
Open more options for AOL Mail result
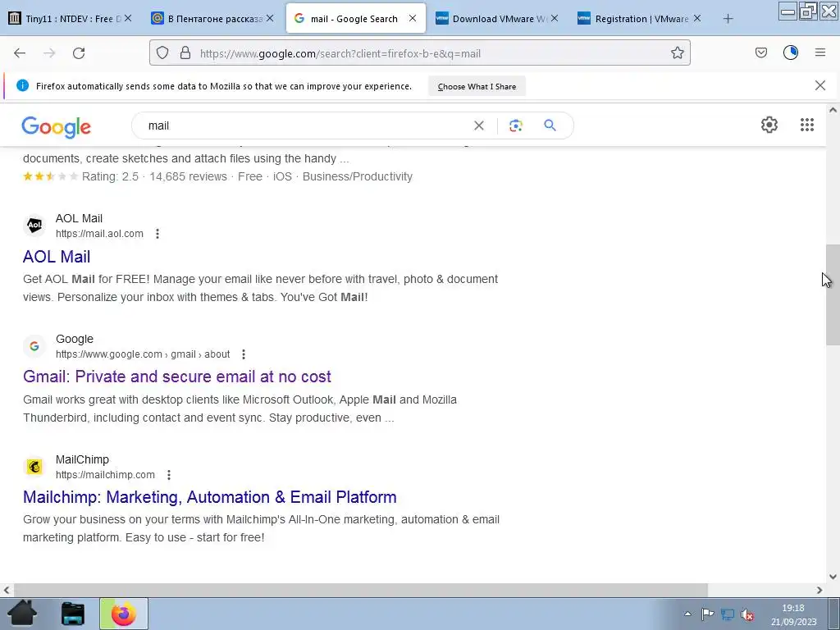[x=157, y=234]
